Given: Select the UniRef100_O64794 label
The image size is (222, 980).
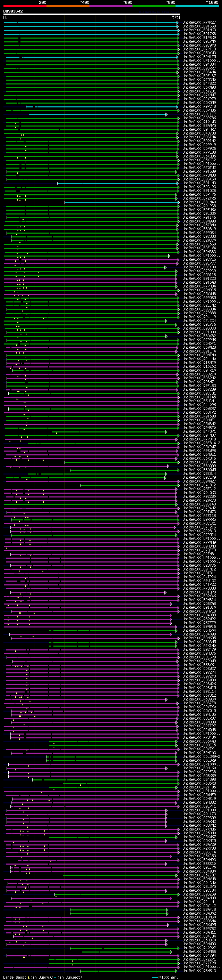Looking at the screenshot, I should [199, 955].
